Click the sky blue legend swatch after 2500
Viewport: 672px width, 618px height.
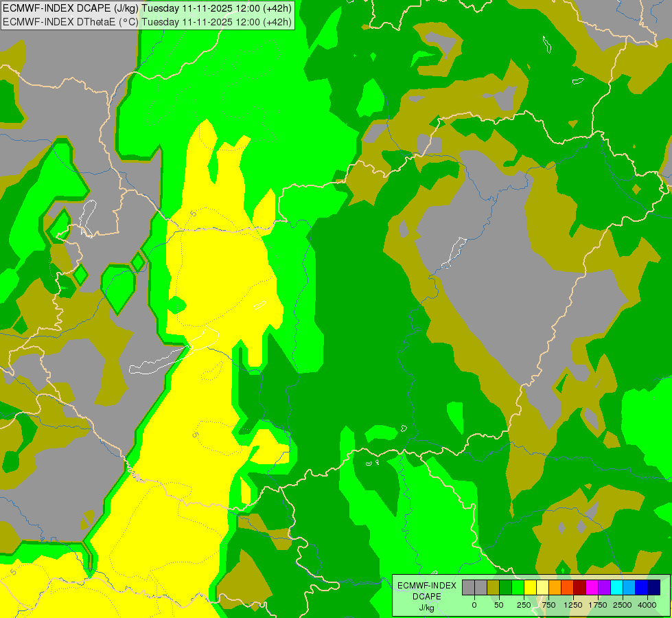pyautogui.click(x=629, y=587)
